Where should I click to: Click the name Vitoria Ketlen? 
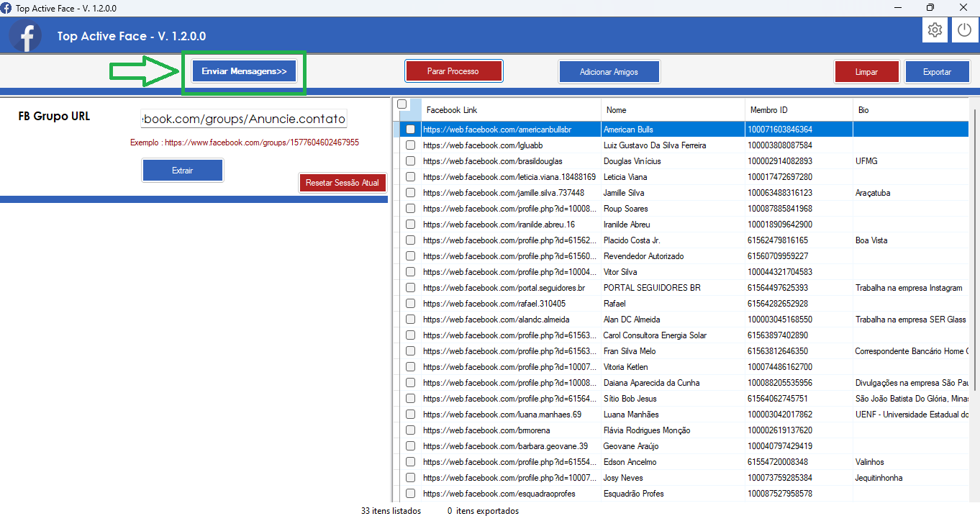point(625,367)
